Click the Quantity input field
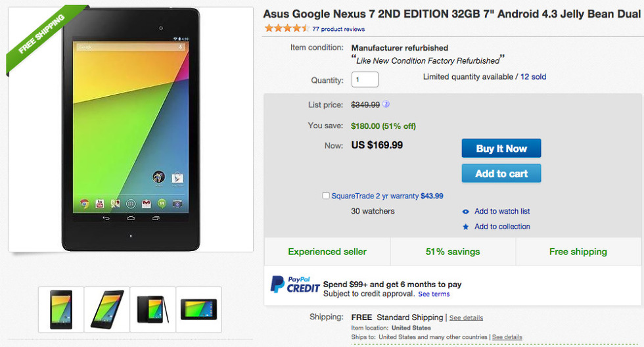 click(x=365, y=80)
